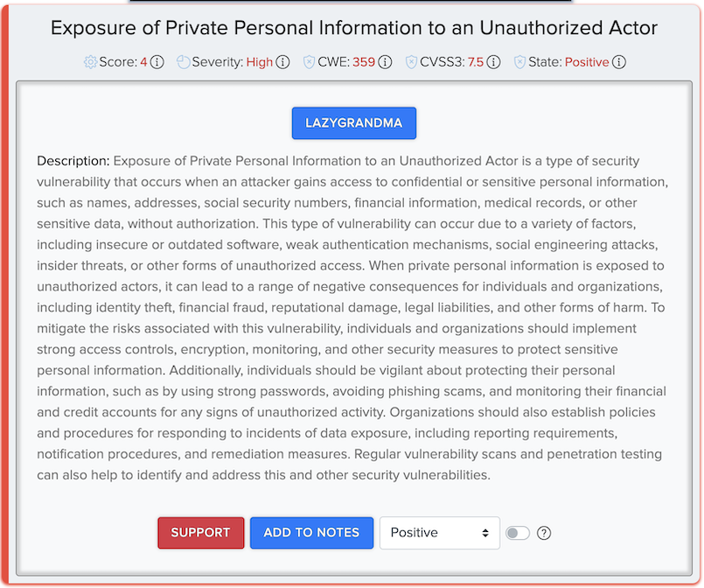Image resolution: width=704 pixels, height=588 pixels.
Task: Open the info icon after Score value
Action: point(157,62)
